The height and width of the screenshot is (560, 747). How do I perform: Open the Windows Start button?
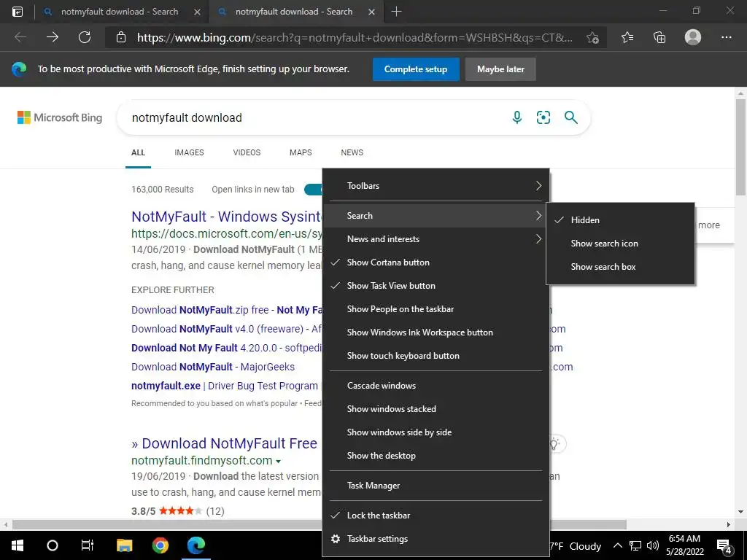click(x=18, y=545)
